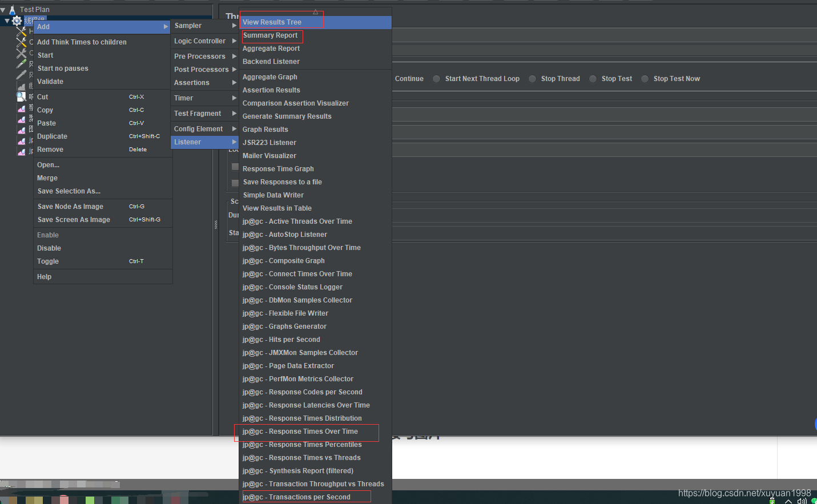Collapse the thread group tree node

(x=7, y=21)
